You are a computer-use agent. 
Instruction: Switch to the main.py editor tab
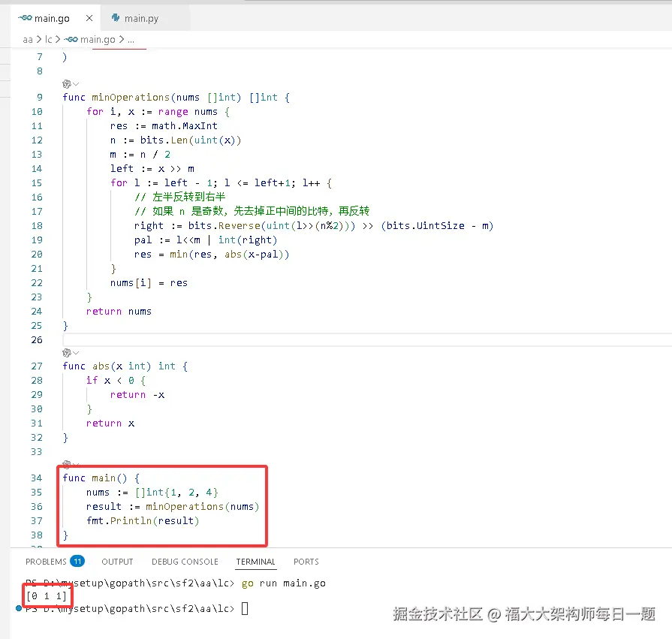pyautogui.click(x=145, y=19)
